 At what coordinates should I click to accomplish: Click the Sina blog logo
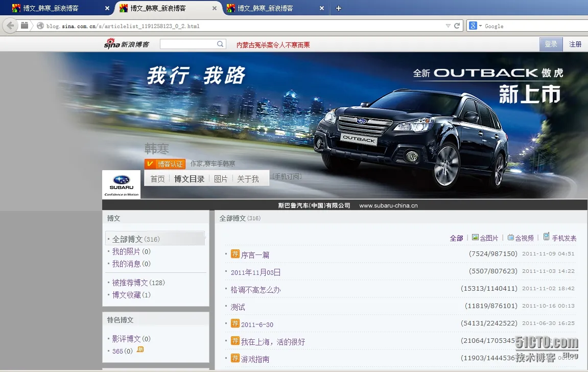[127, 44]
